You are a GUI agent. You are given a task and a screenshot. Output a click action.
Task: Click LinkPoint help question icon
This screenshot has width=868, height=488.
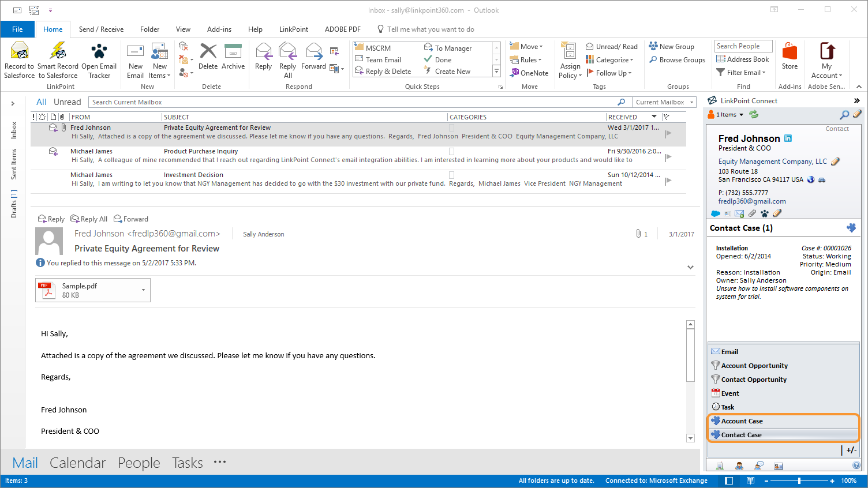tap(856, 466)
